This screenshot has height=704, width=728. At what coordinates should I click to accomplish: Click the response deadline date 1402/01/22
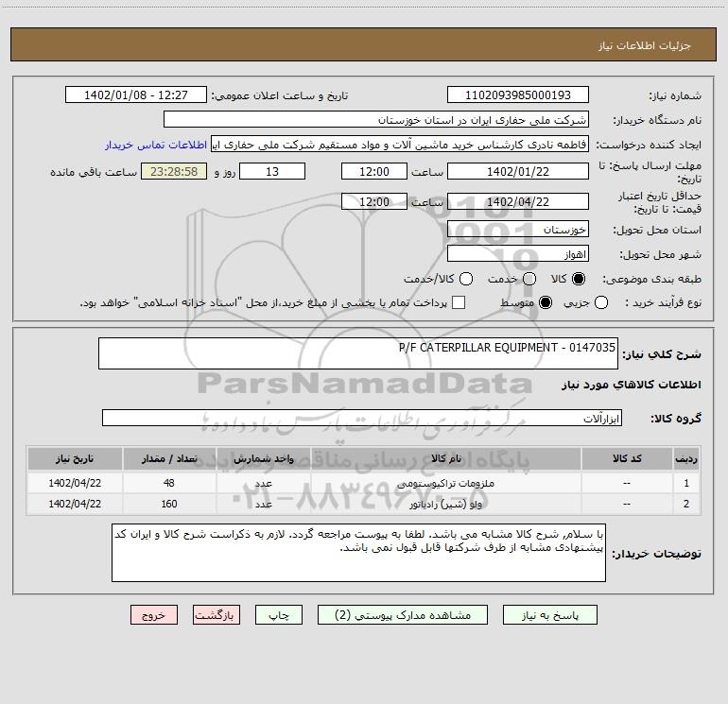coord(518,171)
